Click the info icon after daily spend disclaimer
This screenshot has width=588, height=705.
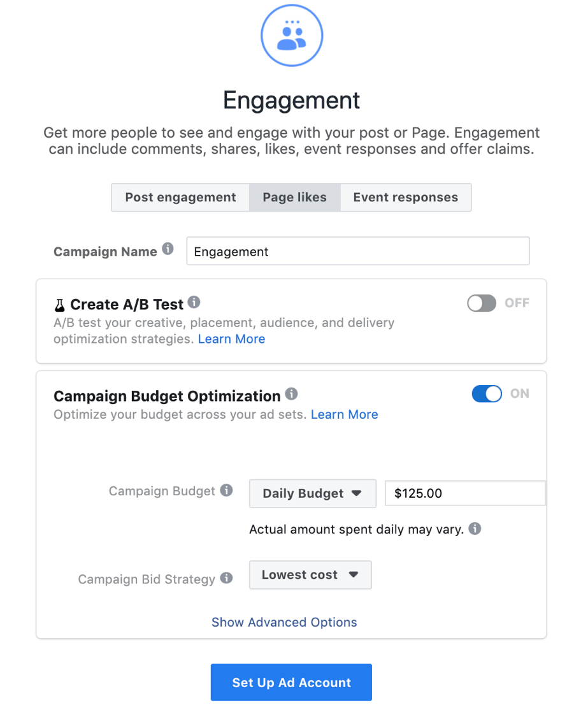474,529
